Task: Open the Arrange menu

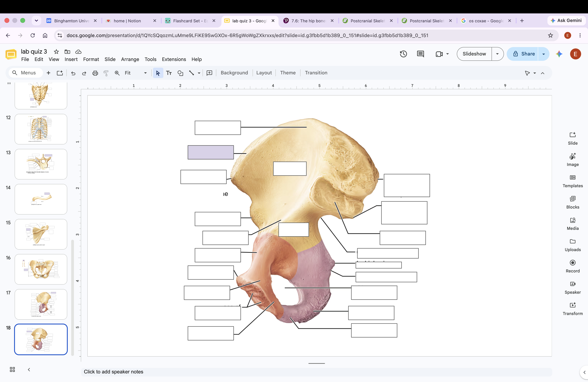Action: (x=130, y=59)
